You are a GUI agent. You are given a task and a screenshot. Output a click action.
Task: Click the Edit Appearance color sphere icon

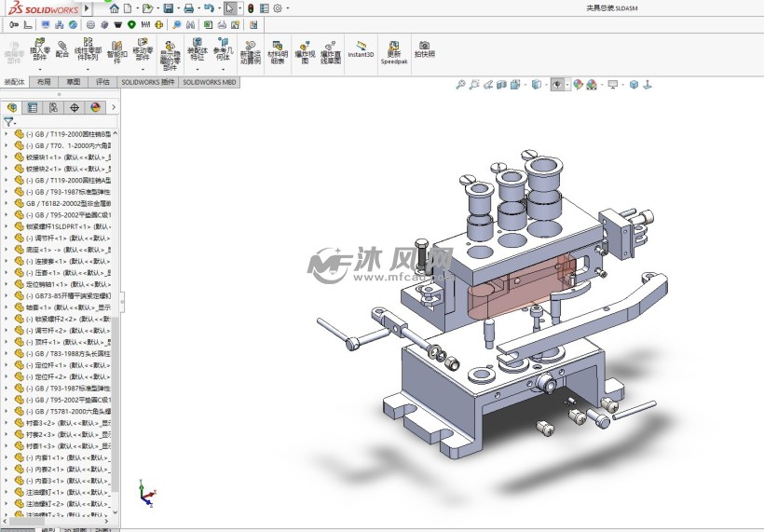tap(578, 85)
